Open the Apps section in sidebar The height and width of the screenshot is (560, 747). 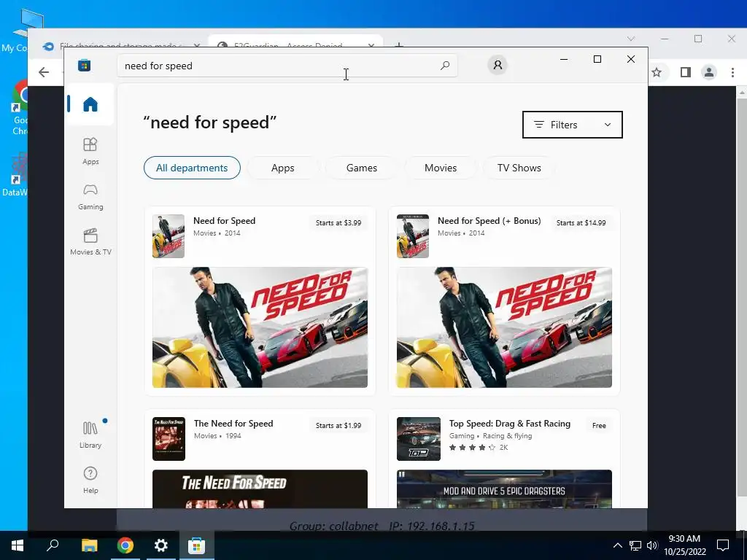click(90, 151)
